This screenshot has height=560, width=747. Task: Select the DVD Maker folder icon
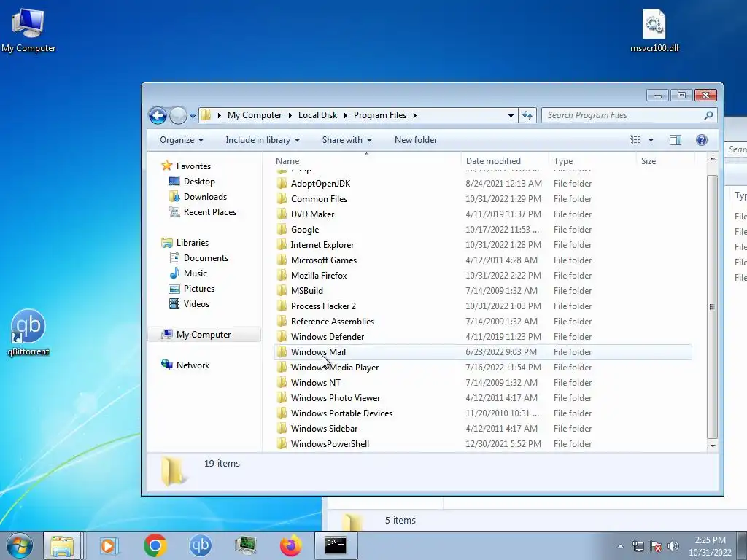tap(282, 214)
